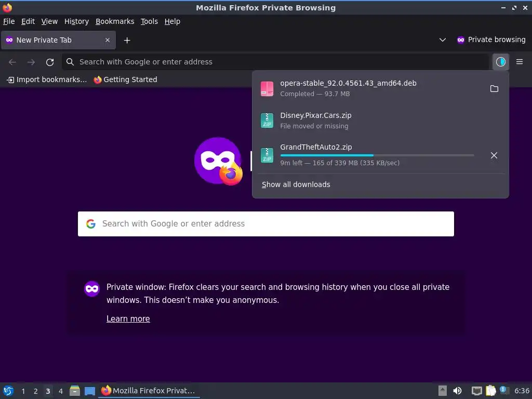Open the volume control in the tray

pyautogui.click(x=457, y=391)
